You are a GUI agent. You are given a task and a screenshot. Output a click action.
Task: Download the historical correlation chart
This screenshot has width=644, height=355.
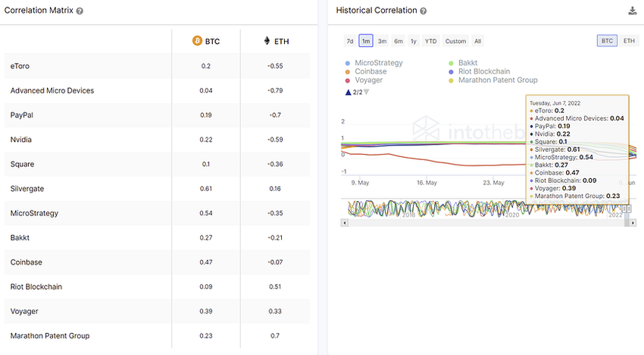(633, 11)
